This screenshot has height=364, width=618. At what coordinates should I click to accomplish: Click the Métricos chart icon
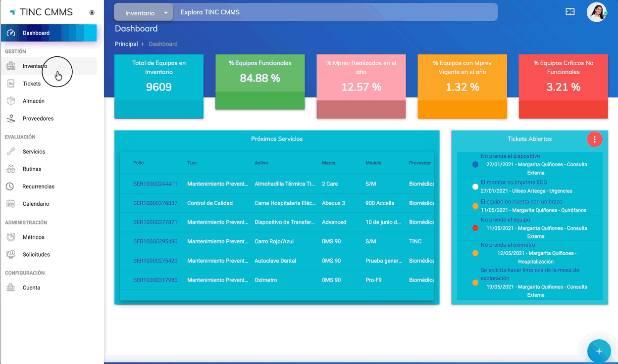pos(11,237)
